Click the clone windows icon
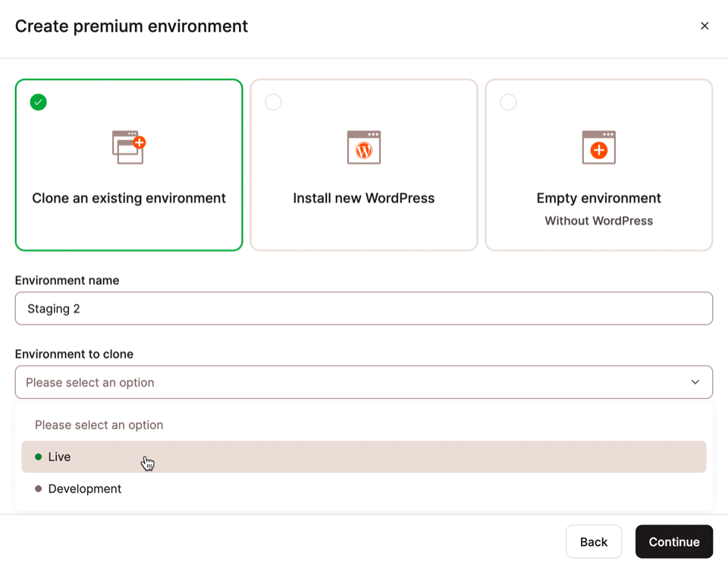728x564 pixels. tap(129, 147)
